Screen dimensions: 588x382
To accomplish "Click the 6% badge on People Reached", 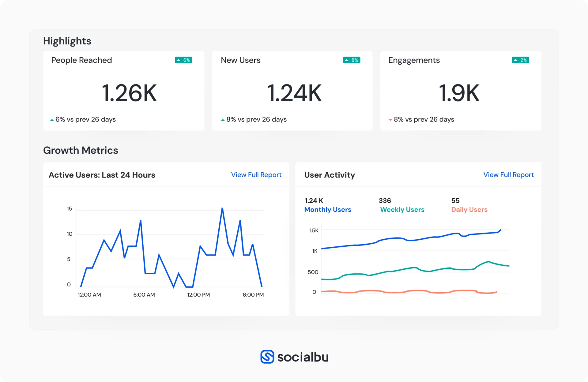I will [x=183, y=60].
